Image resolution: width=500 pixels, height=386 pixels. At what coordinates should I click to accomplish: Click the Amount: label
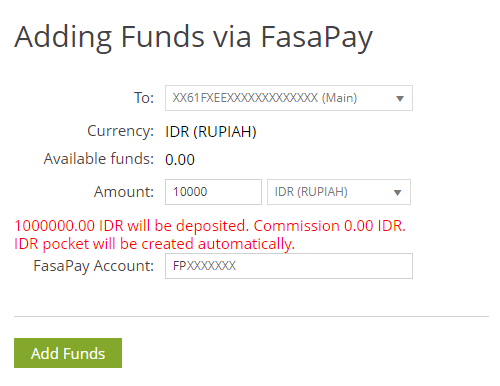point(124,192)
